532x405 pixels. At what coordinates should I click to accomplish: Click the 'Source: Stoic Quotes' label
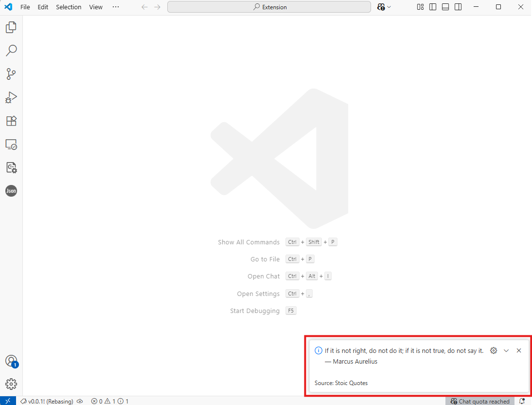341,383
